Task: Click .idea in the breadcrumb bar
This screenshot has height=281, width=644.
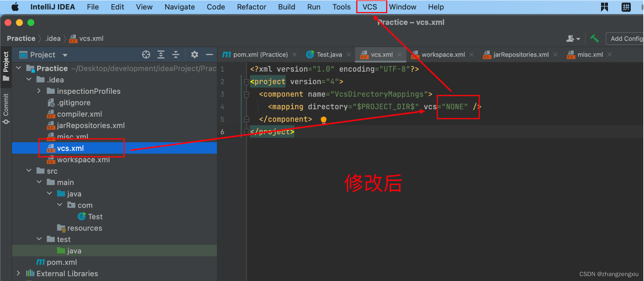Action: (53, 38)
